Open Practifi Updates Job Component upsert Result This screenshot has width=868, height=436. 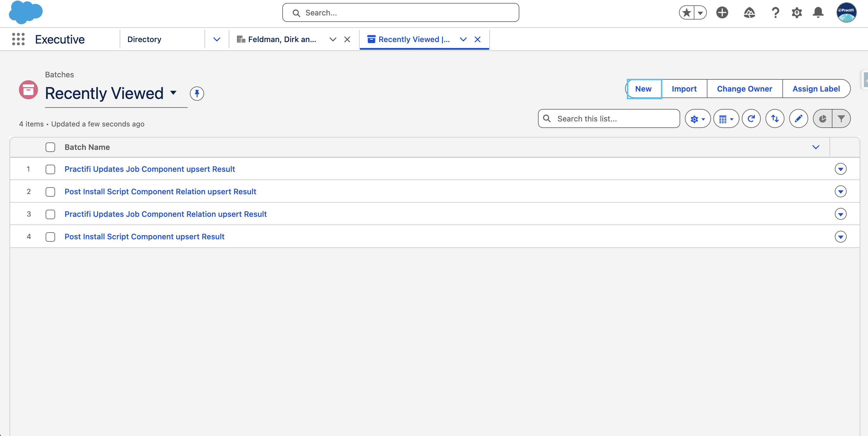tap(150, 169)
